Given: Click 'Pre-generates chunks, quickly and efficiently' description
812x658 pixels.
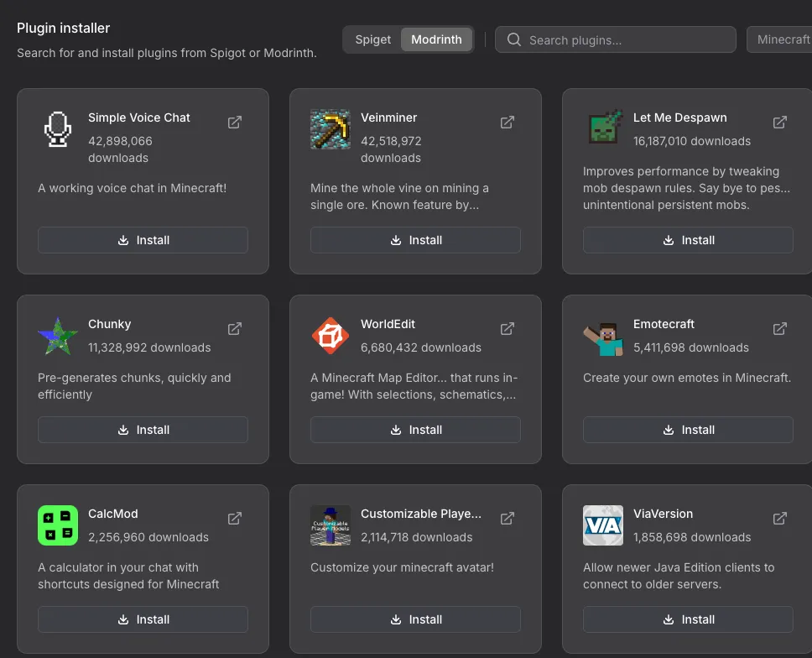Looking at the screenshot, I should 134,386.
